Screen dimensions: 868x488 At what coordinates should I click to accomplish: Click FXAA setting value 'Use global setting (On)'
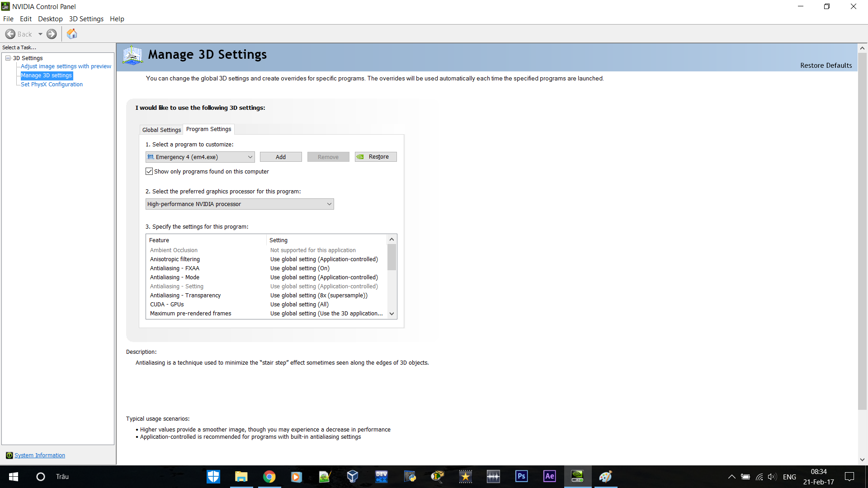[300, 268]
